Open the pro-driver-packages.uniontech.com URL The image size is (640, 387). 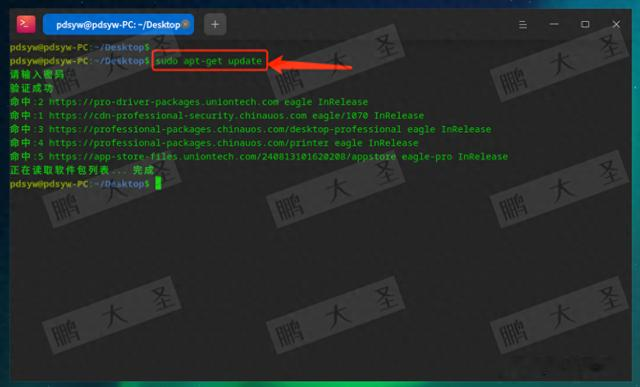pyautogui.click(x=164, y=102)
